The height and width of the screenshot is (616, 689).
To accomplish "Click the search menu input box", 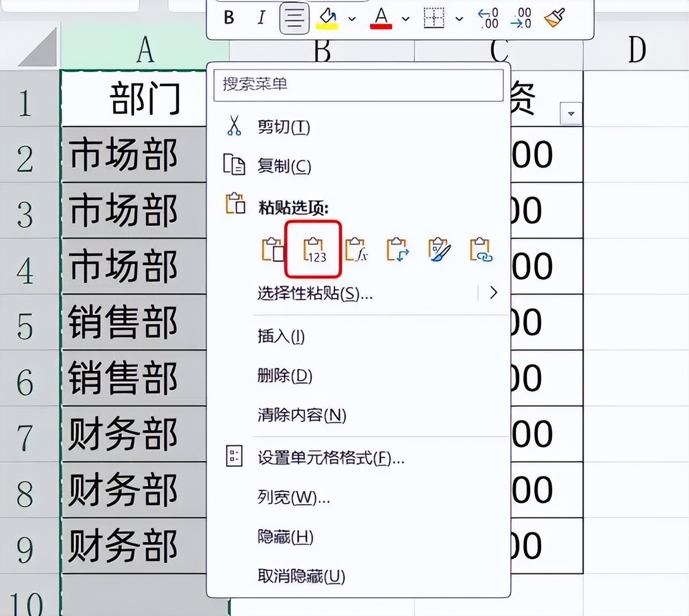I will point(358,85).
